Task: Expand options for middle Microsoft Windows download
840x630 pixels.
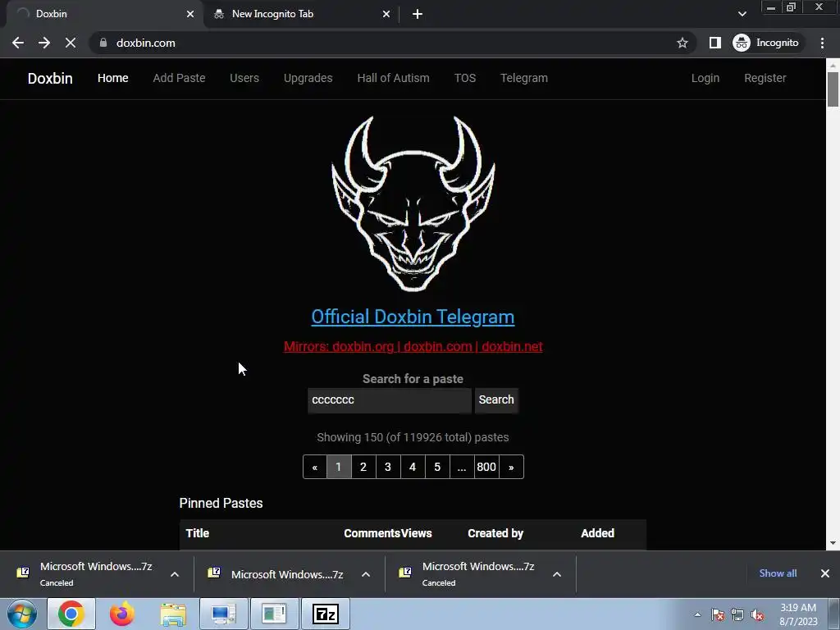Action: coord(366,574)
